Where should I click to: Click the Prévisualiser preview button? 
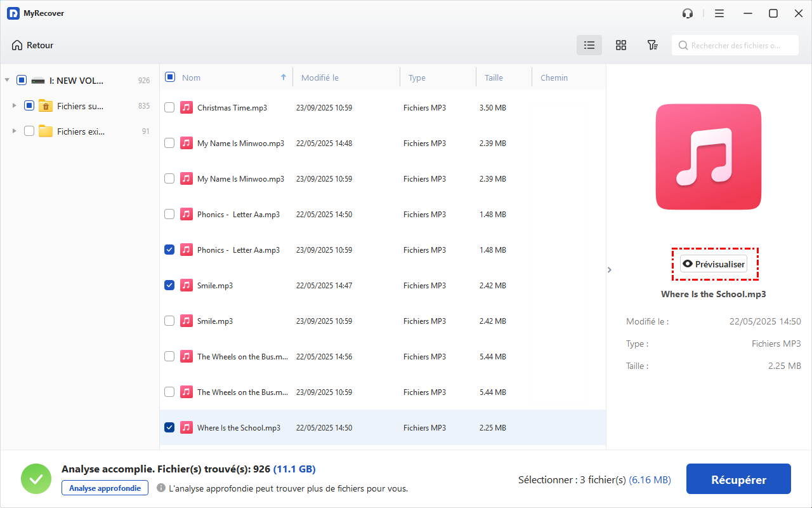pyautogui.click(x=714, y=264)
